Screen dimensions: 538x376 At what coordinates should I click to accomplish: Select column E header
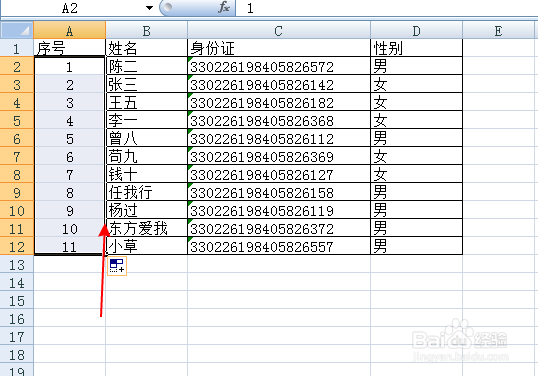pyautogui.click(x=499, y=31)
